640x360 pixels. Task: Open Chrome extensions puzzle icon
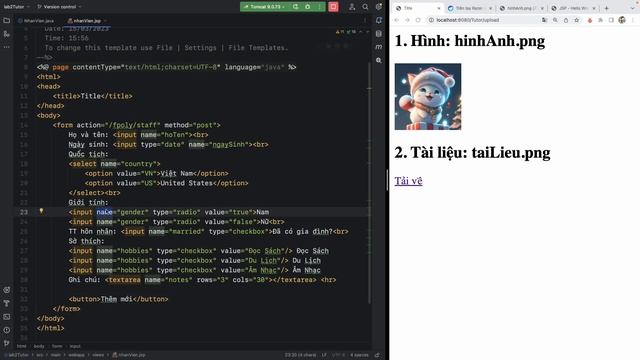[x=600, y=20]
